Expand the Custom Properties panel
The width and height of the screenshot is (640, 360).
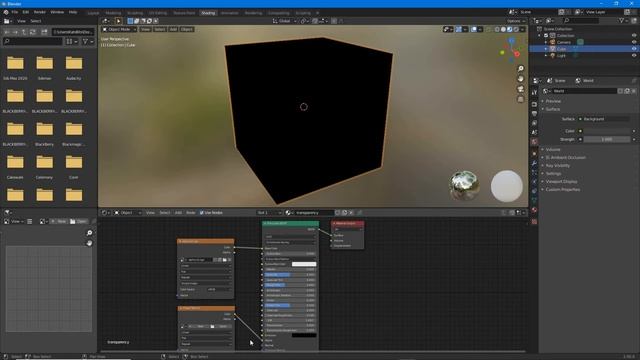[562, 190]
